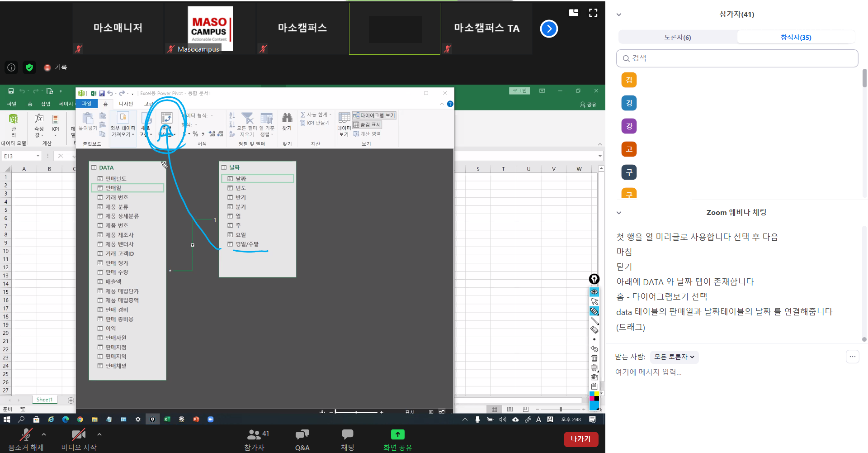Click the participant 검색 search field
This screenshot has height=453, width=868.
(737, 58)
